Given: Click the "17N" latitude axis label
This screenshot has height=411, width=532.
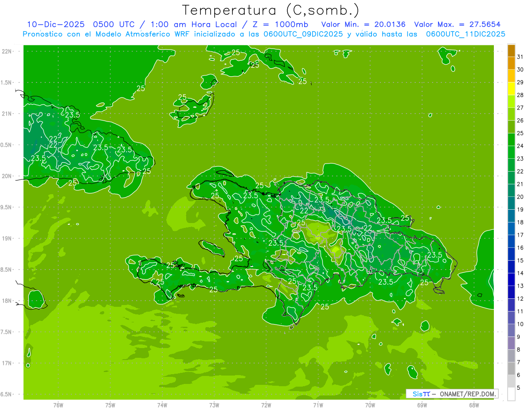Looking at the screenshot, I should tap(7, 363).
